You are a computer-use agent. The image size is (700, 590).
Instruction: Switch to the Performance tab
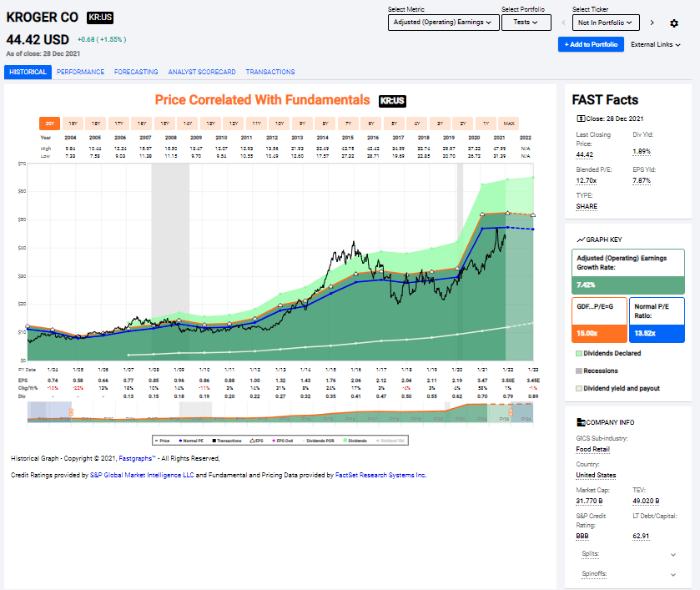[x=80, y=72]
